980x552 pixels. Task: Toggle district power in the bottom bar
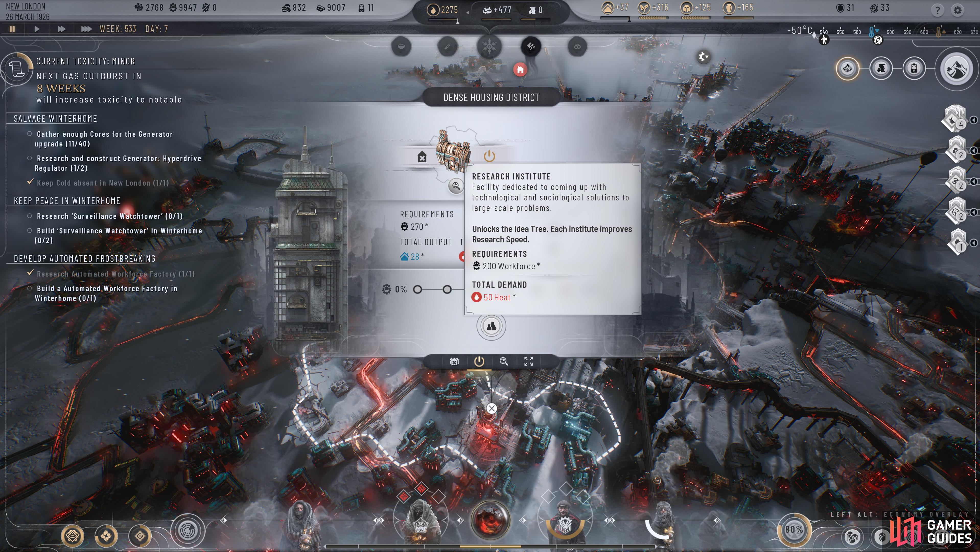[x=479, y=361]
